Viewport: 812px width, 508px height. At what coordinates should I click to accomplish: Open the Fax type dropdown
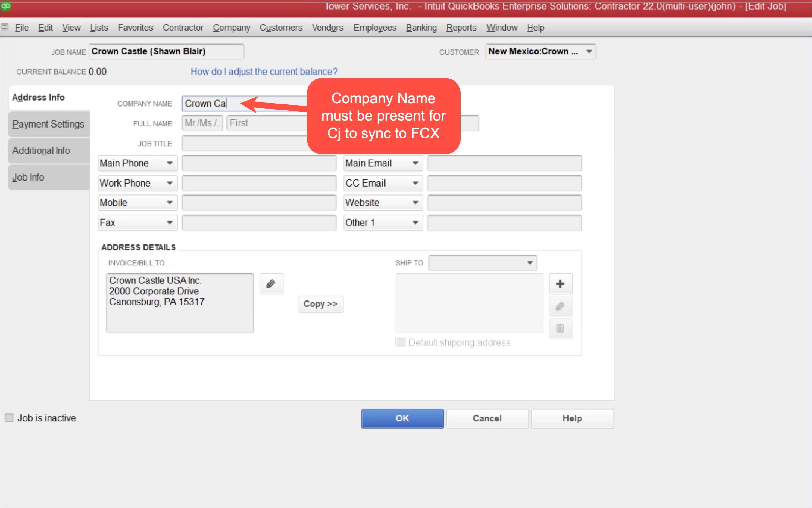(170, 222)
